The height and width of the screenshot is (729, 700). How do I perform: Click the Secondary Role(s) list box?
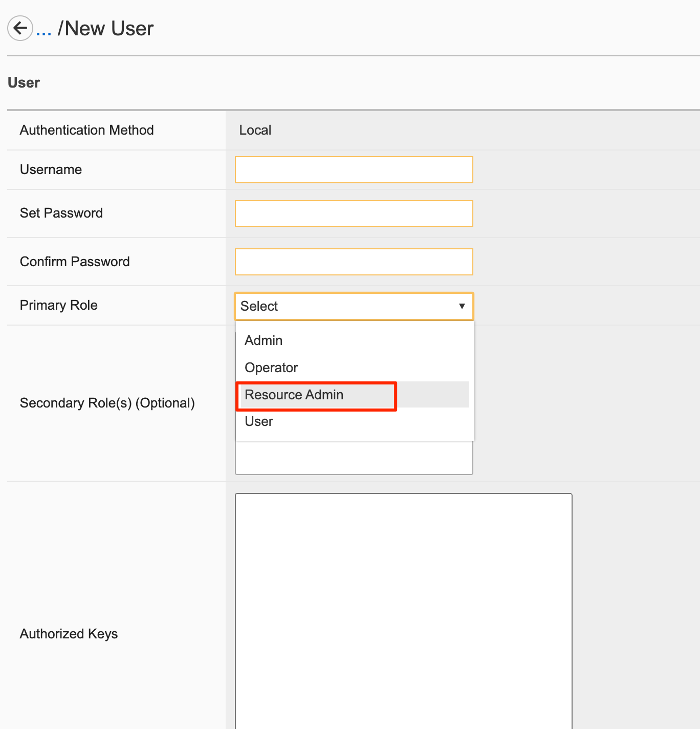(354, 458)
